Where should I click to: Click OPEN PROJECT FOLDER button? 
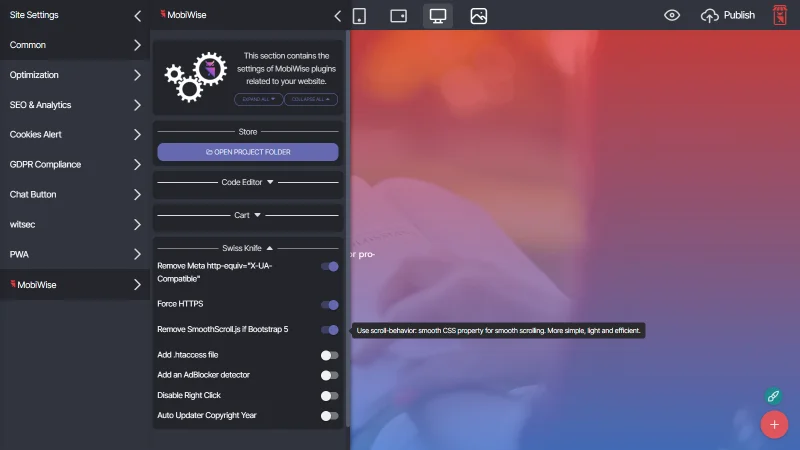(x=247, y=152)
